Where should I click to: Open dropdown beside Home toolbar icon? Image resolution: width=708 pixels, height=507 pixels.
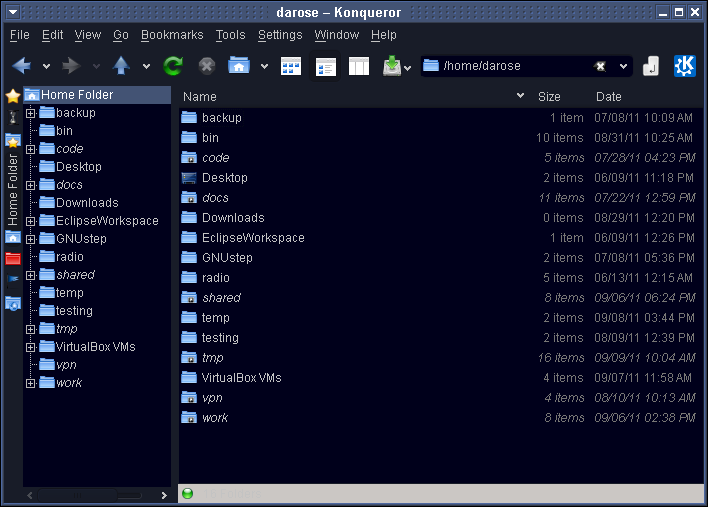265,66
